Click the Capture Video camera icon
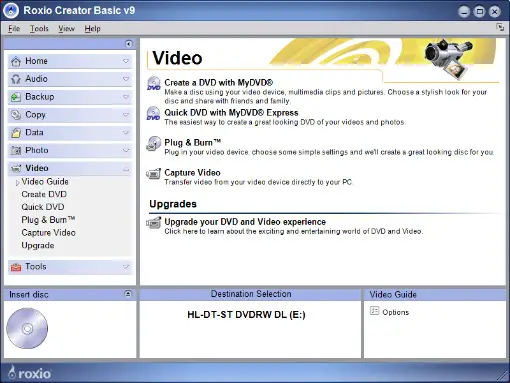The image size is (510, 383). [154, 173]
